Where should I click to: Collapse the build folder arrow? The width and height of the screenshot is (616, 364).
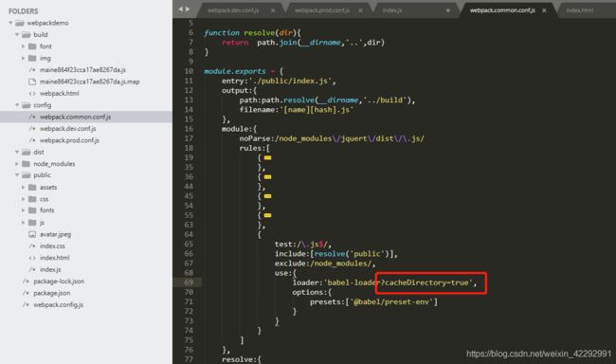[x=17, y=34]
